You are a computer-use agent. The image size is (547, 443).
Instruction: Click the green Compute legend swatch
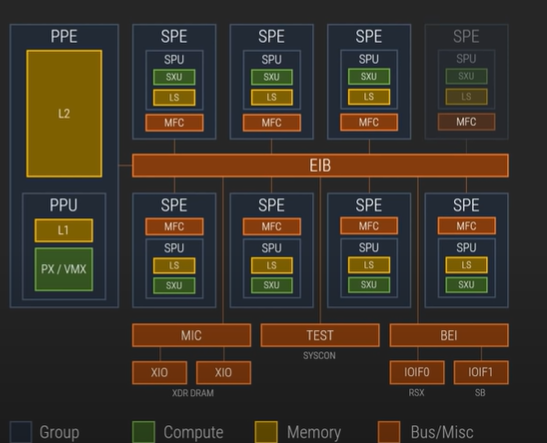tap(144, 432)
